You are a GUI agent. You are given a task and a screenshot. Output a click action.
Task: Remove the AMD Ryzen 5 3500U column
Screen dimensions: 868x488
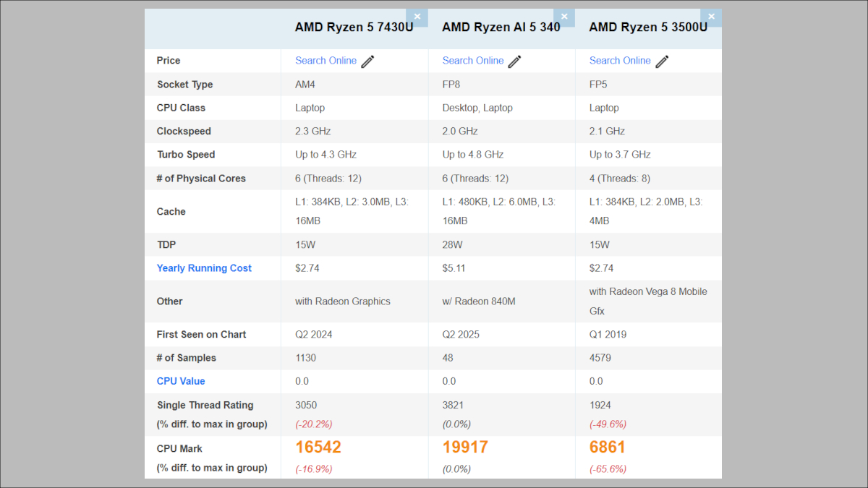711,17
